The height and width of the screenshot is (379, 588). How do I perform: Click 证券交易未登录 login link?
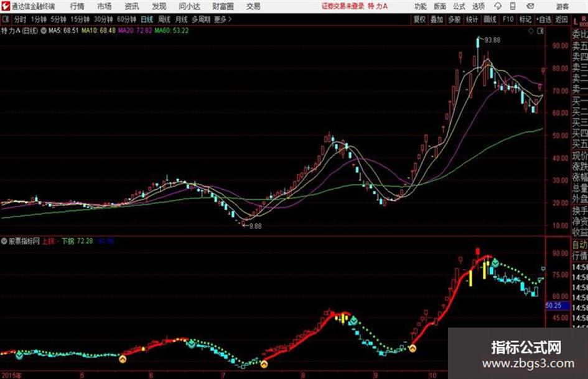[x=343, y=6]
